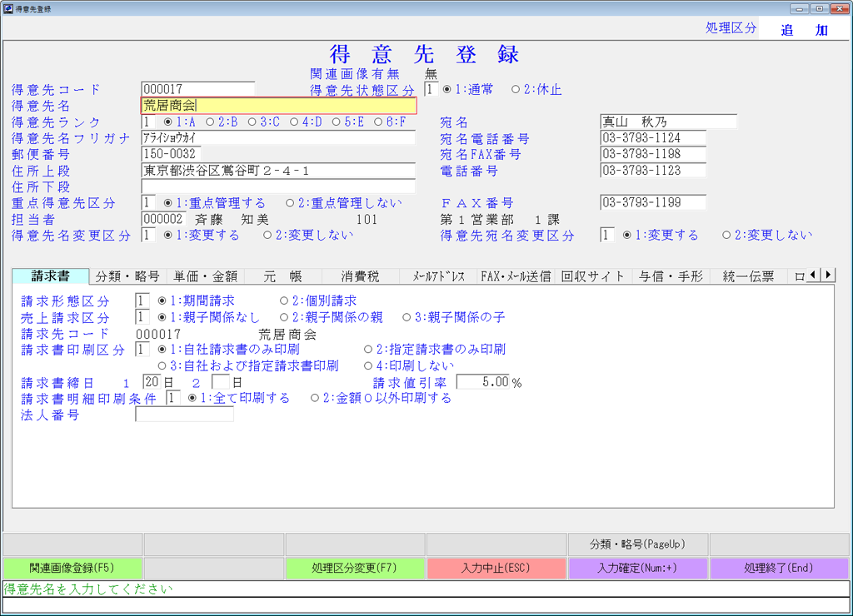Switch to 消費税 tab
The width and height of the screenshot is (853, 616).
click(360, 276)
